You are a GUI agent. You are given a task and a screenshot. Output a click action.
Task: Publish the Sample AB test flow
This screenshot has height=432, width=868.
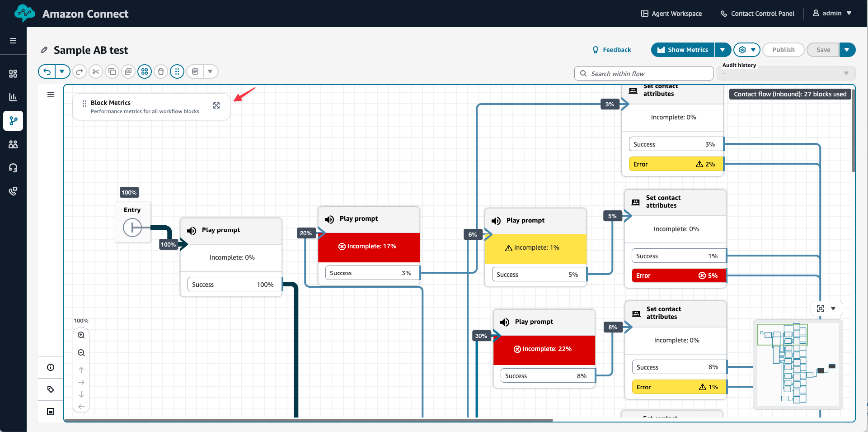coord(783,50)
